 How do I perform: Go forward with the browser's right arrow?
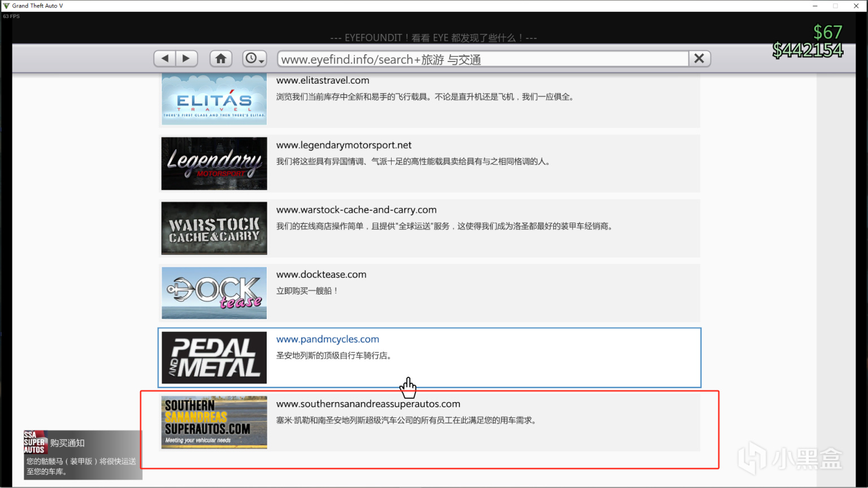(186, 58)
